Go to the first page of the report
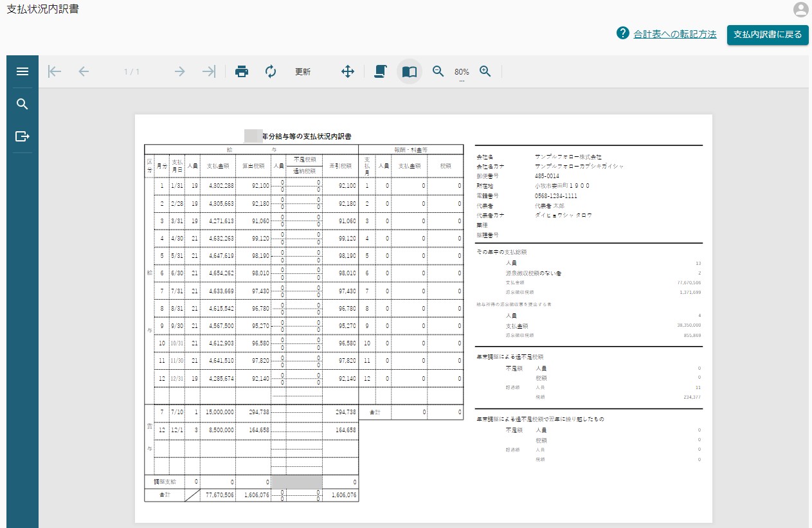Viewport: 812px width, 528px height. pyautogui.click(x=55, y=71)
